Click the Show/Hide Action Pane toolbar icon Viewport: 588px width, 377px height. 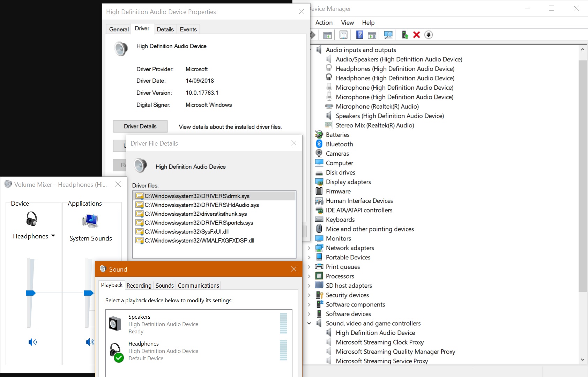point(372,35)
